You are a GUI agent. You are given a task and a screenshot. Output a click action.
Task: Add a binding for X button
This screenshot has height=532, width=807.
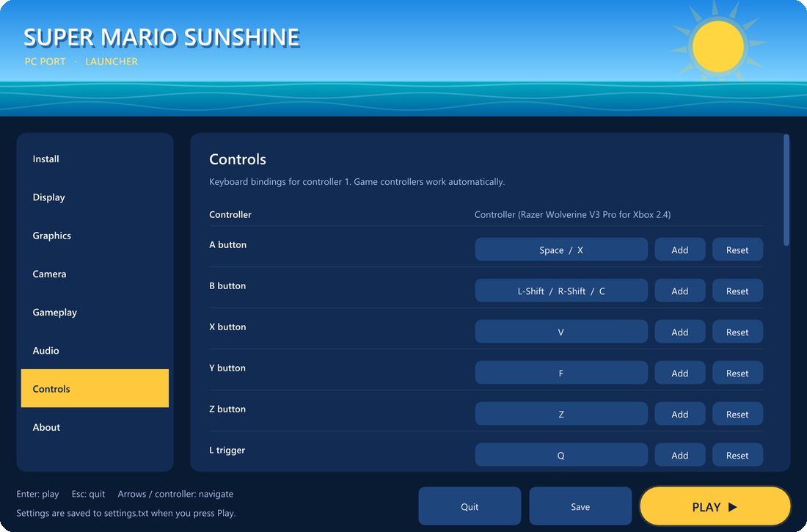point(680,332)
